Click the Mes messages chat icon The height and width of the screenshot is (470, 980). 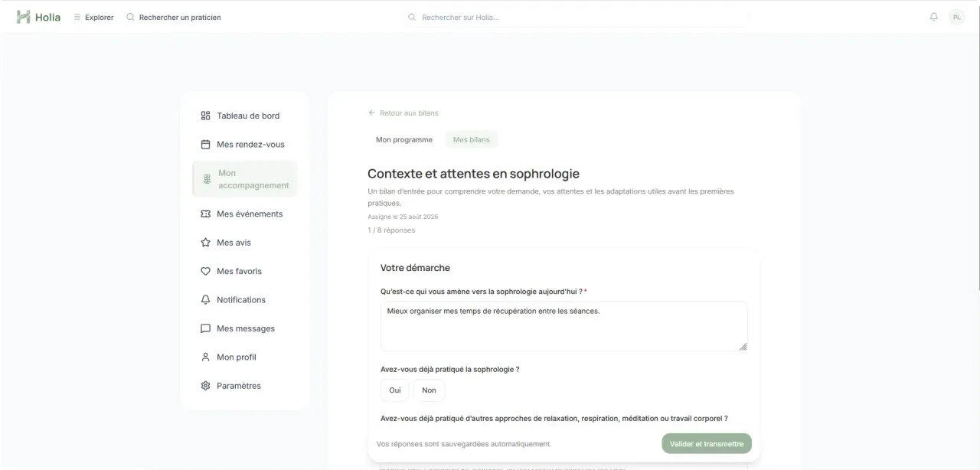(x=205, y=328)
